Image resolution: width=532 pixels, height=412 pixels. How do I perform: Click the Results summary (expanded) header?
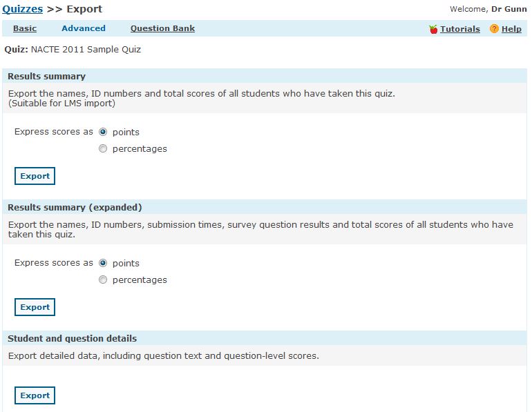[x=75, y=207]
